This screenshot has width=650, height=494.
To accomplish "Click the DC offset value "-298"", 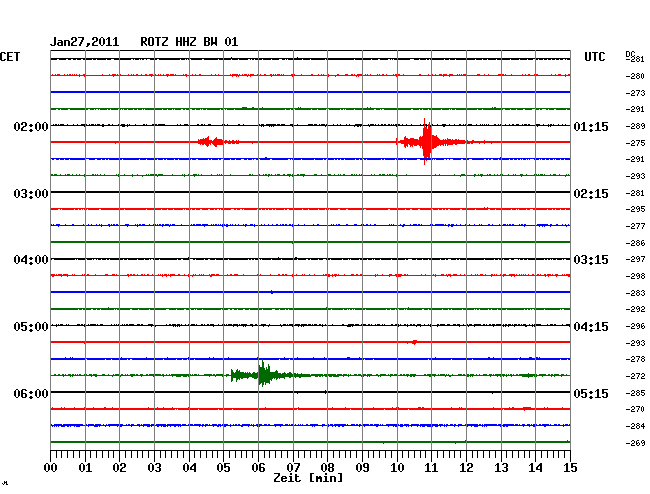I will (x=635, y=276).
